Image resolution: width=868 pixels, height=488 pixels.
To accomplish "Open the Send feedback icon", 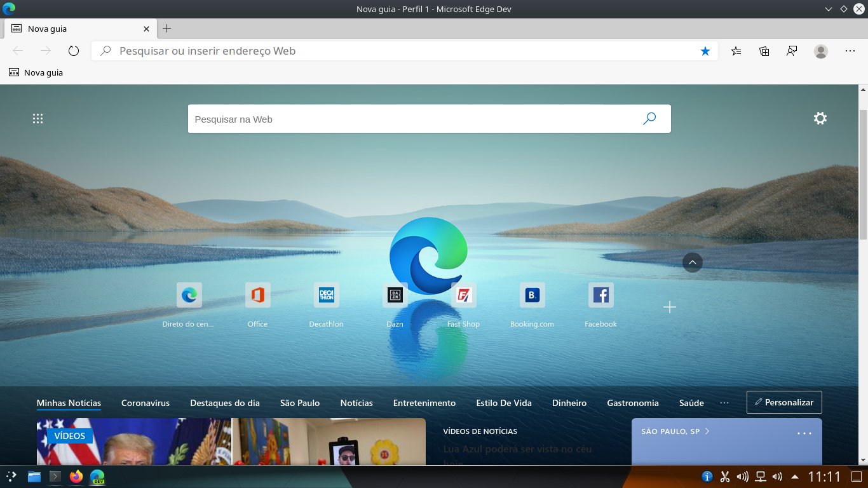I will 791,51.
